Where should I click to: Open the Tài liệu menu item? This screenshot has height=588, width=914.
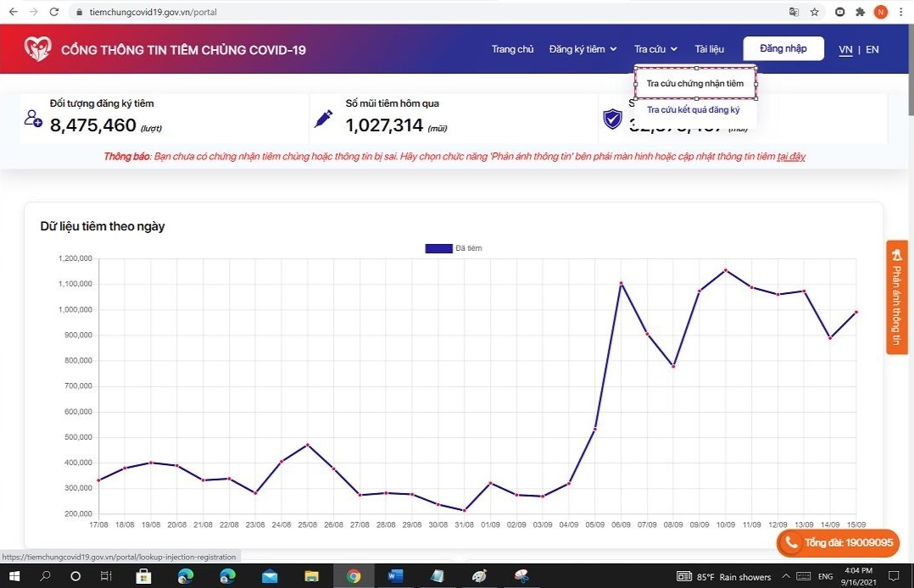pos(709,49)
